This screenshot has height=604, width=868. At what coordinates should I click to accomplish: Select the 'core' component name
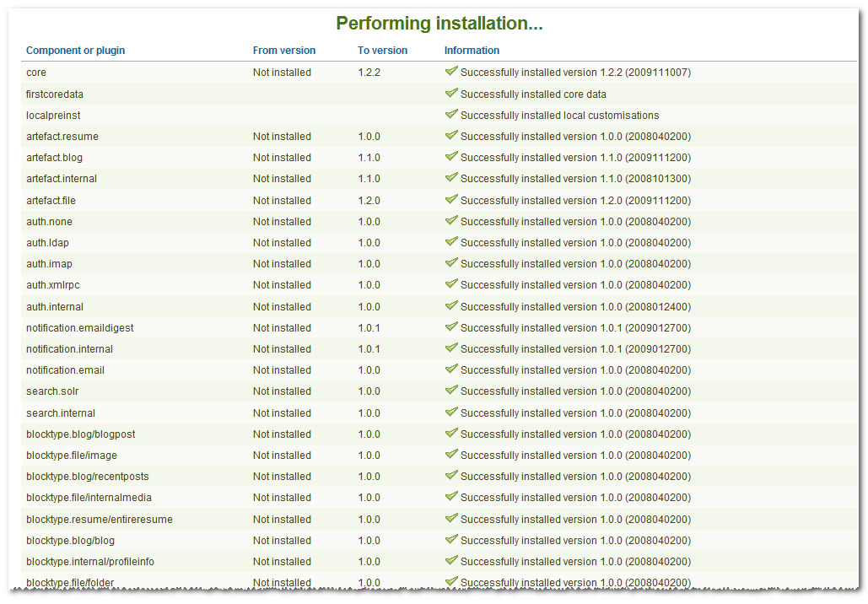click(36, 73)
